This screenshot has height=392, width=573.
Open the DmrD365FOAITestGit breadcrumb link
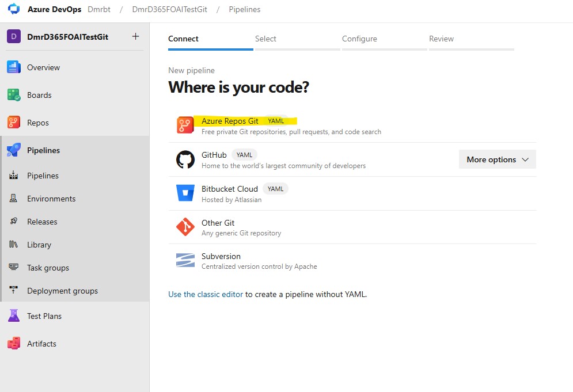pos(169,10)
